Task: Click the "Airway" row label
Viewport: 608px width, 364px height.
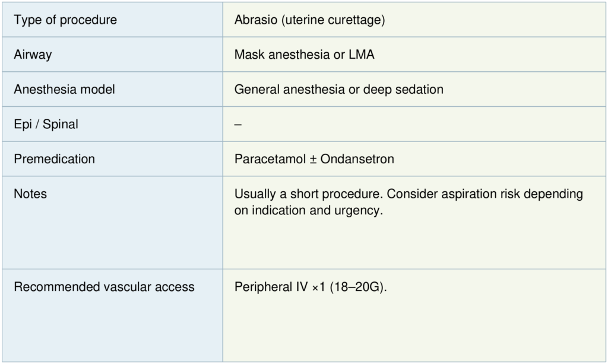Action: [33, 55]
